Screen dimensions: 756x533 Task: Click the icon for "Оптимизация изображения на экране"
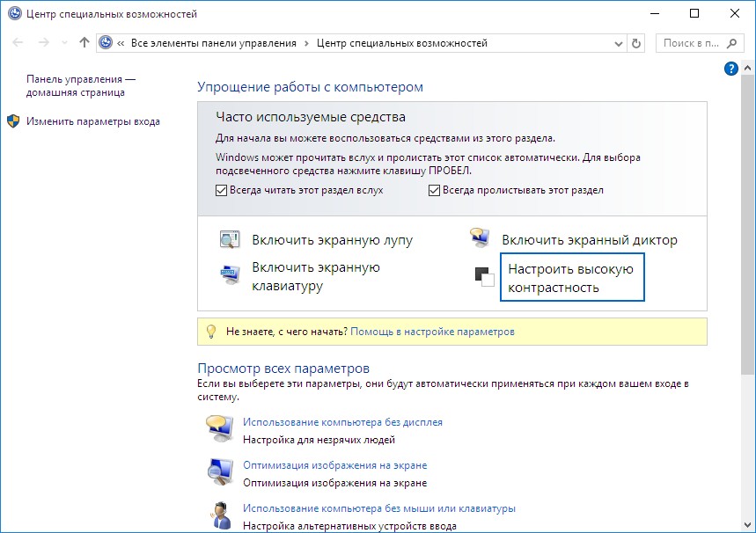pyautogui.click(x=220, y=471)
